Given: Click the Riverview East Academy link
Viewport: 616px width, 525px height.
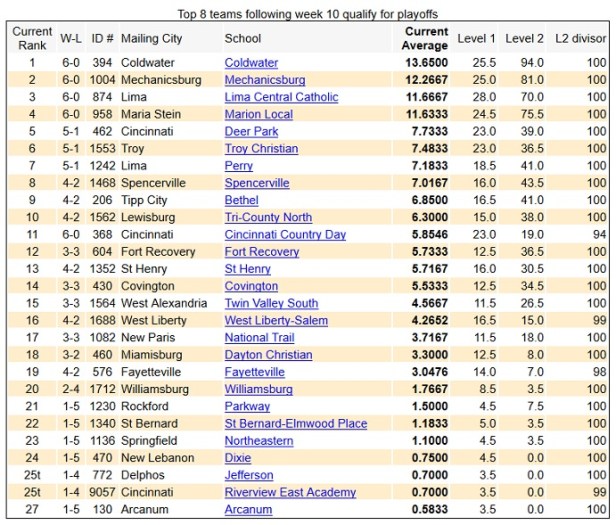Looking at the screenshot, I should coord(290,493).
